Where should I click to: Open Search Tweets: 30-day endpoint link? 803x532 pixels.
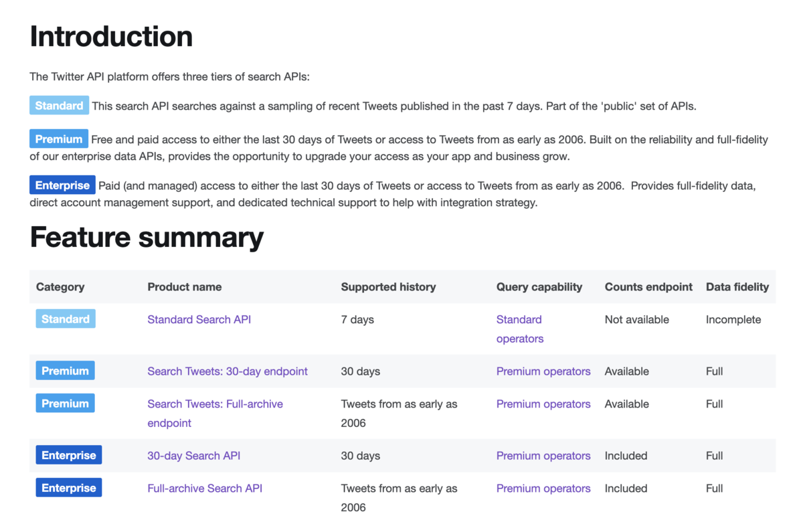228,371
